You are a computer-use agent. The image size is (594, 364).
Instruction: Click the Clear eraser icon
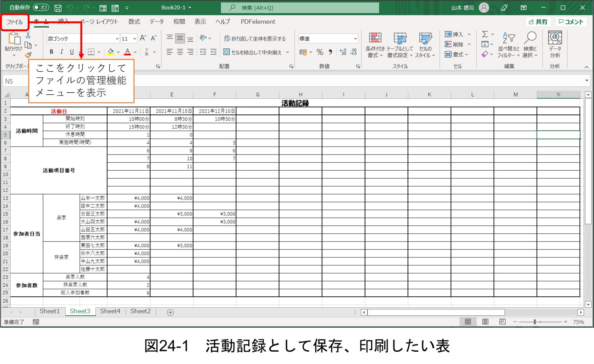(485, 54)
